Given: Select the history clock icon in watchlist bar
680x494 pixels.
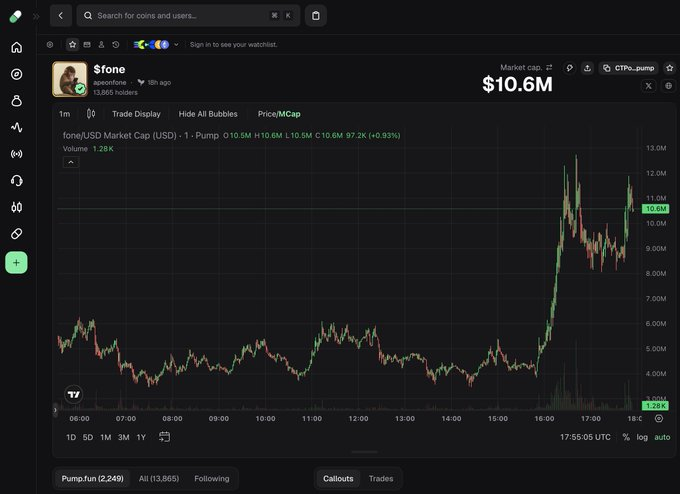Looking at the screenshot, I should (115, 45).
